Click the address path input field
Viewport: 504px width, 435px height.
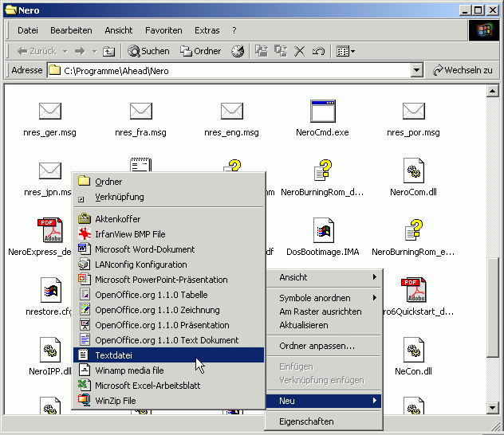[x=229, y=70]
